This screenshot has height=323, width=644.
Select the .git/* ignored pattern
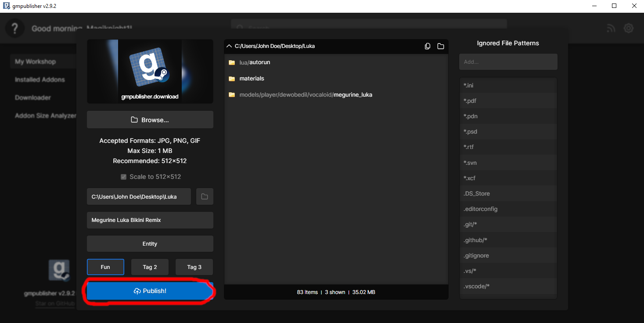tap(508, 225)
